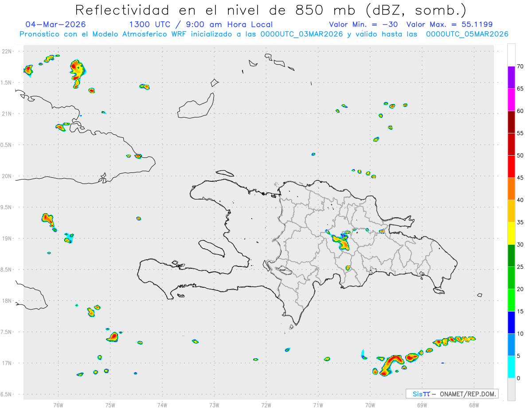Click the date label '04-Mar-2026'
This screenshot has height=411, width=532.
point(56,24)
